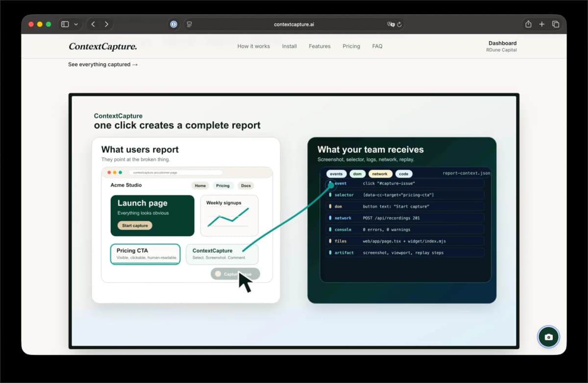Click the dom row 'button text: Start capture'
588x383 pixels.
coord(405,206)
